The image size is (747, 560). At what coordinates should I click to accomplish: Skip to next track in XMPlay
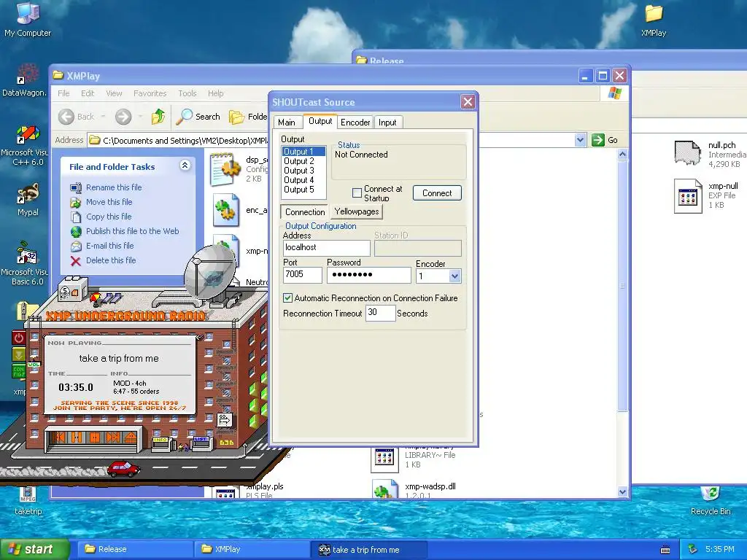[x=113, y=437]
